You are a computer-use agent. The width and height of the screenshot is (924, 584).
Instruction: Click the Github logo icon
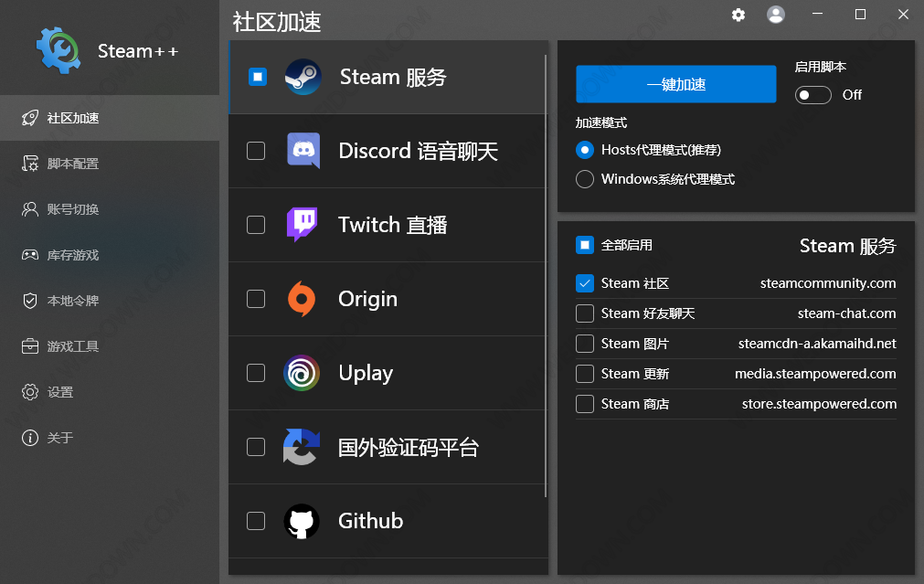point(302,521)
